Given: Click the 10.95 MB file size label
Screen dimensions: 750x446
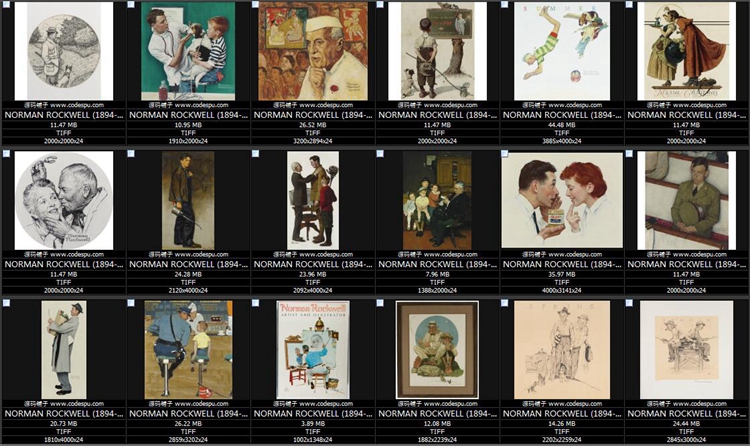Looking at the screenshot, I should point(188,125).
